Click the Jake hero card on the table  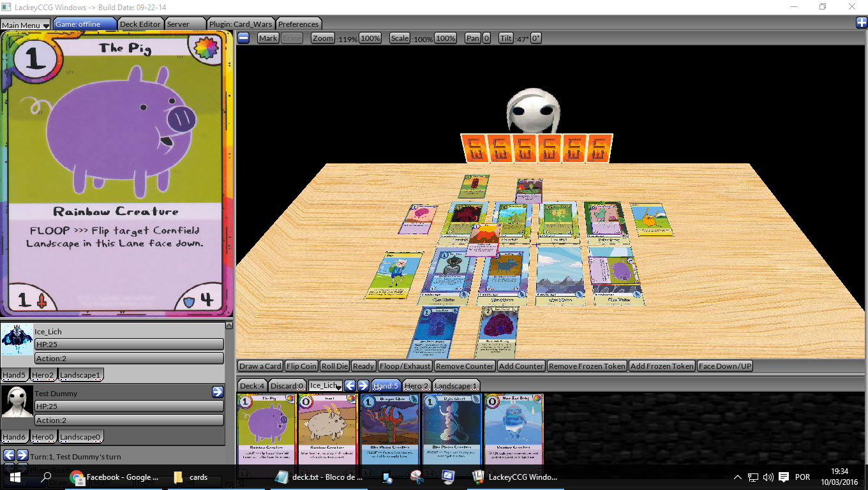point(651,219)
